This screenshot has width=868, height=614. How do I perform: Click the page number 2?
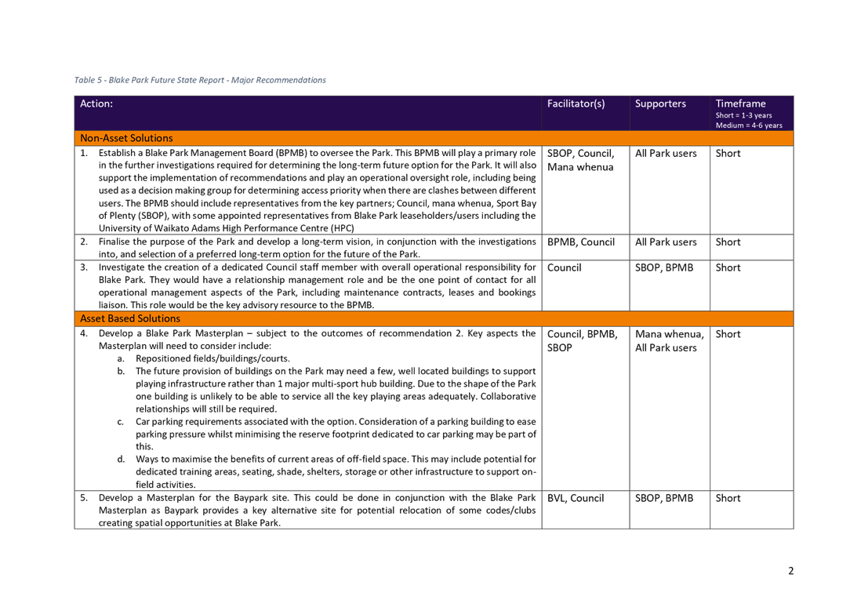click(x=790, y=571)
